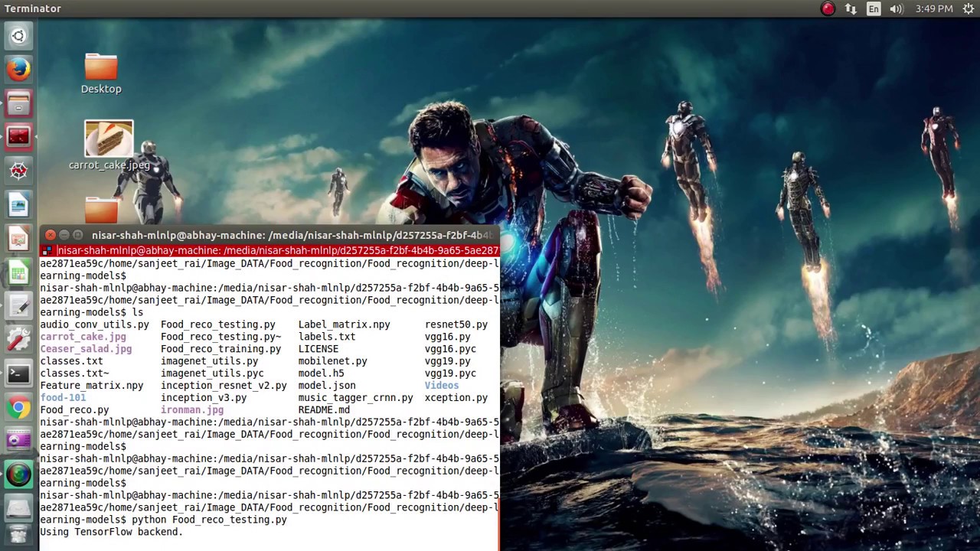980x551 pixels.
Task: Open the session gear menu in top bar
Action: [x=969, y=9]
